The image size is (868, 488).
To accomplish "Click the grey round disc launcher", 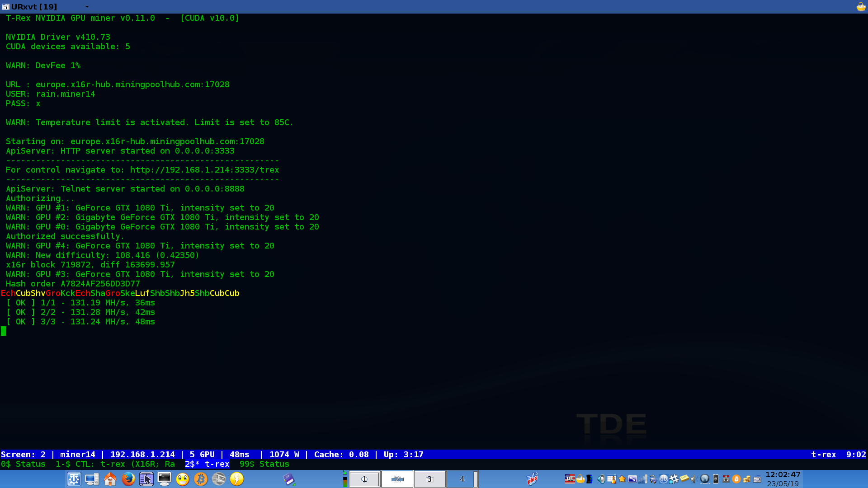I will 218,479.
